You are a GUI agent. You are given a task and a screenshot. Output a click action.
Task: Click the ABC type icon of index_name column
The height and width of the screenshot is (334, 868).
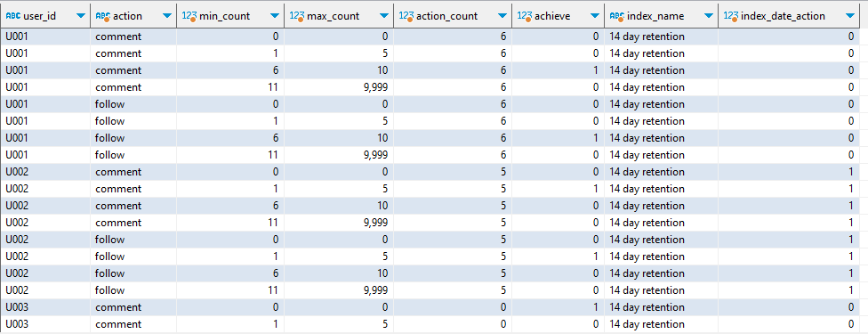(x=617, y=16)
